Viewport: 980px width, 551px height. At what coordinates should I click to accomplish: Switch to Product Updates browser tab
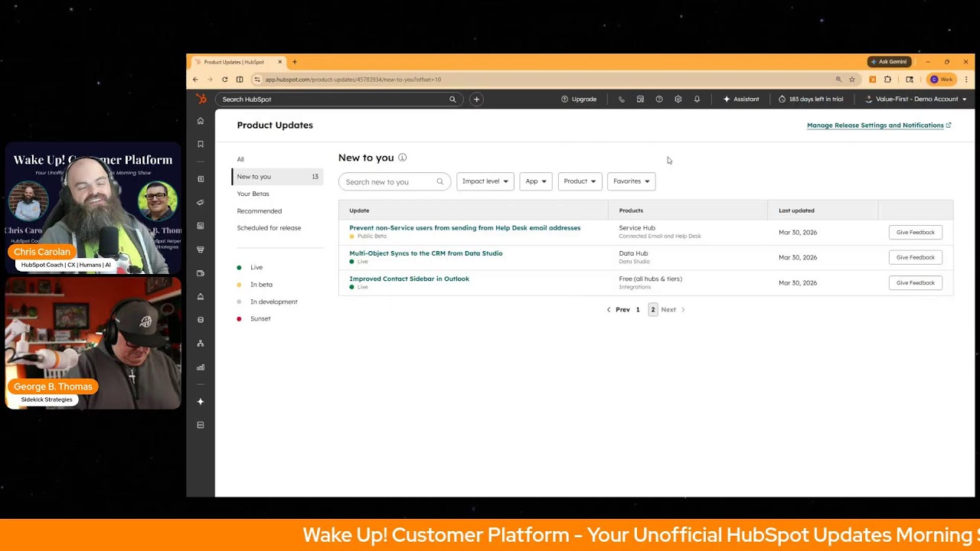click(x=237, y=62)
